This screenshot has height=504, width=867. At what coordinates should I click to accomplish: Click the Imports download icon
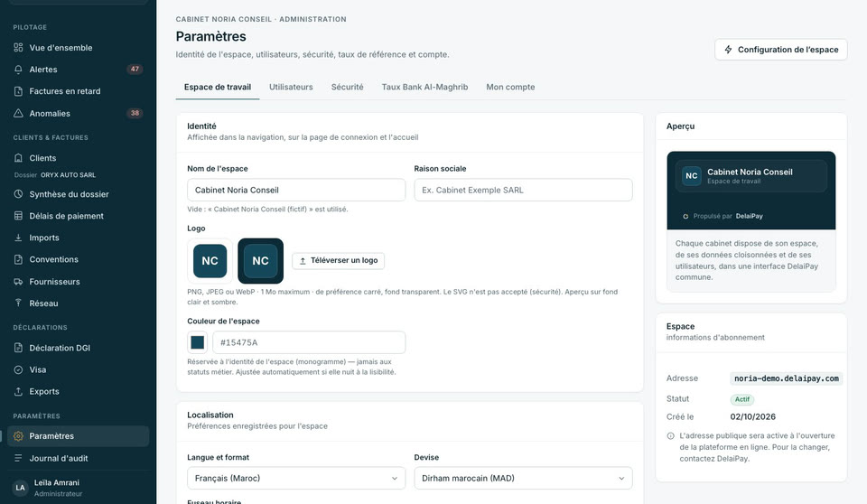point(18,238)
